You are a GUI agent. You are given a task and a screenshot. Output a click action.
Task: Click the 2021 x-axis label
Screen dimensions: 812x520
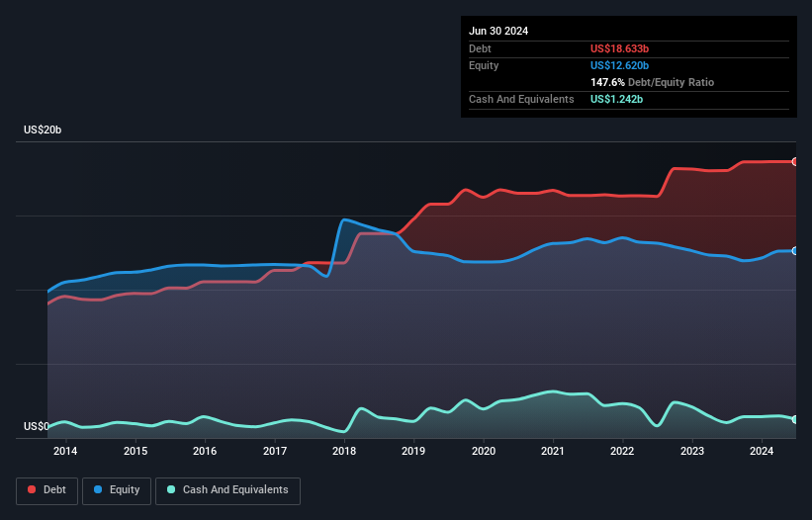click(x=553, y=451)
